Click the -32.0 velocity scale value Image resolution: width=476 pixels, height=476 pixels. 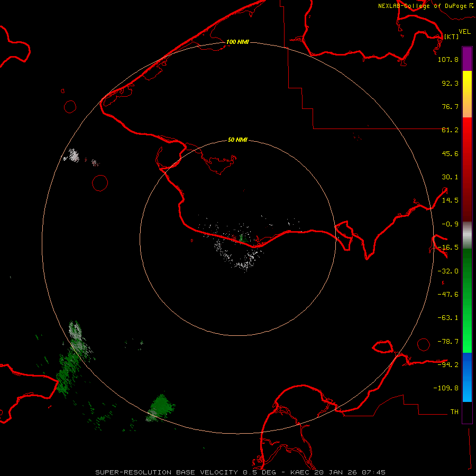[x=448, y=271]
